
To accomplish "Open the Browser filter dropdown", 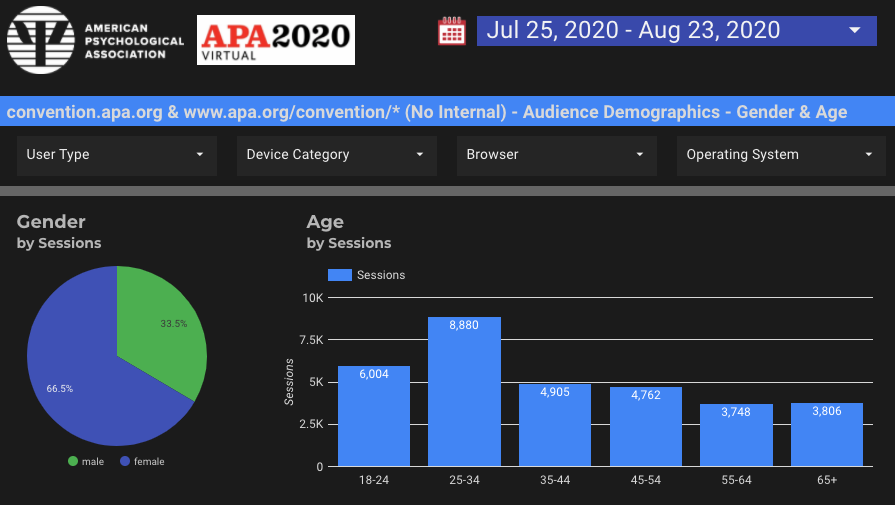I will point(557,155).
